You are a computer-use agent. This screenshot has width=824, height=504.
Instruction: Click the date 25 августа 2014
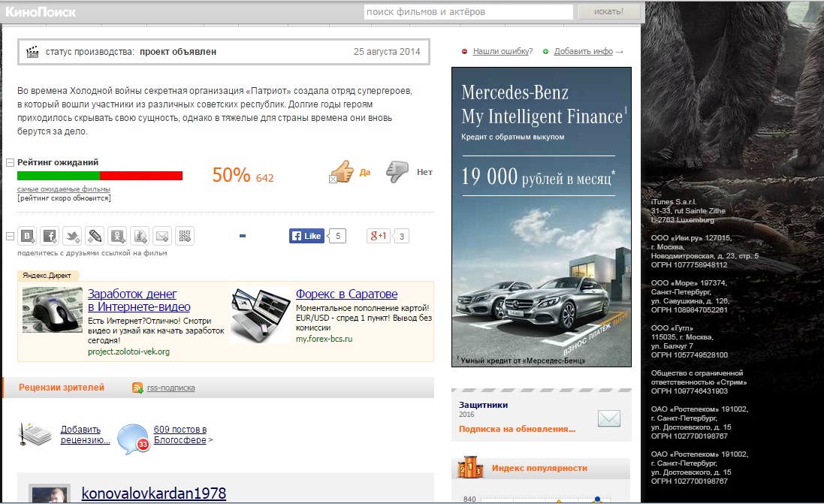click(387, 52)
